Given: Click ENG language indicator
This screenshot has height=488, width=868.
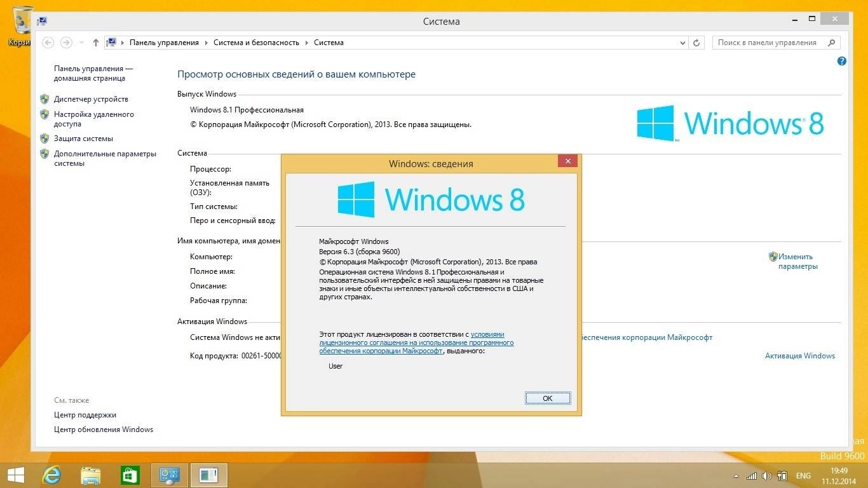Looking at the screenshot, I should 803,476.
